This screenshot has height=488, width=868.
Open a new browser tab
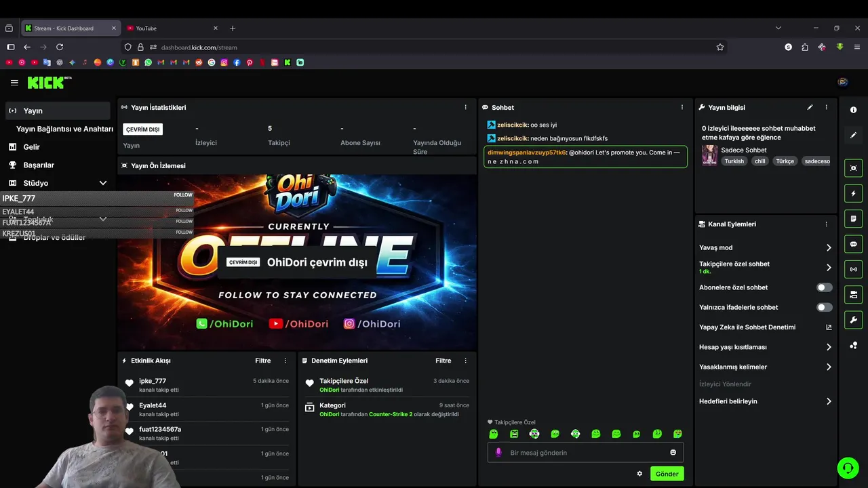(x=233, y=28)
